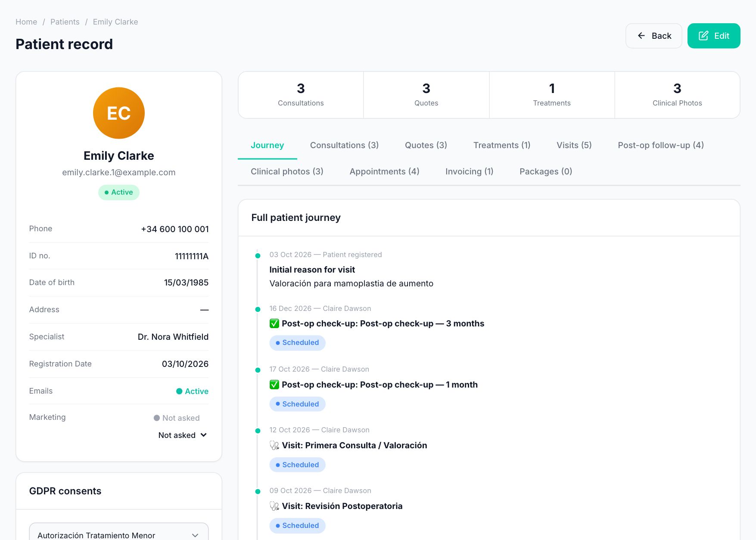Image resolution: width=756 pixels, height=540 pixels.
Task: Click the Emily Clarke name heading
Action: click(x=119, y=155)
